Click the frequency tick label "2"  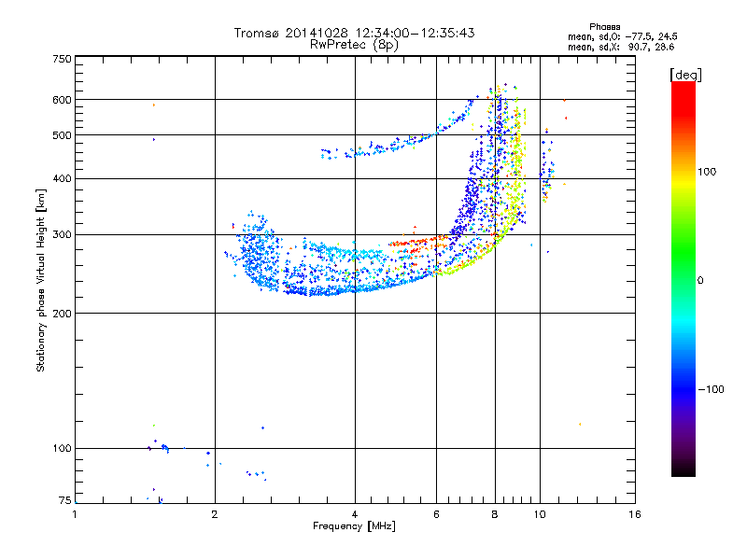[x=215, y=514]
